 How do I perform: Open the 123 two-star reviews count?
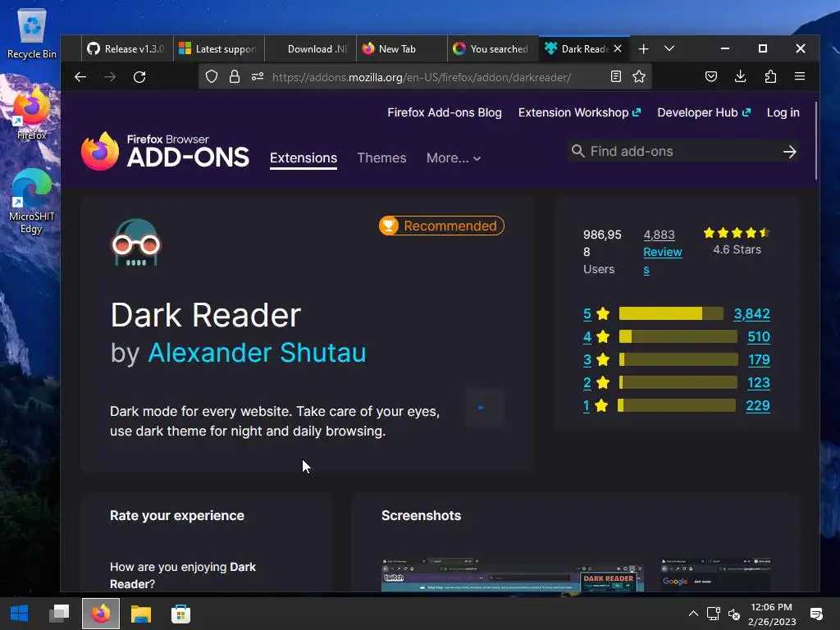coord(759,383)
